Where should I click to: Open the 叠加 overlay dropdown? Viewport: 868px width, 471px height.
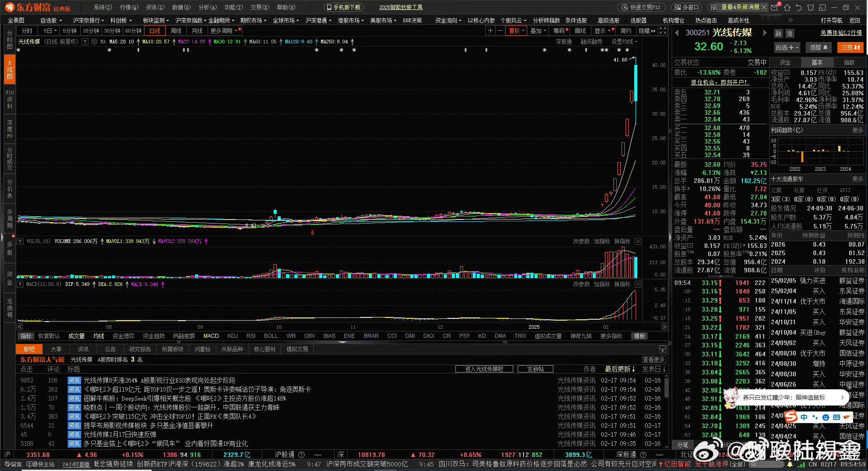(538, 31)
